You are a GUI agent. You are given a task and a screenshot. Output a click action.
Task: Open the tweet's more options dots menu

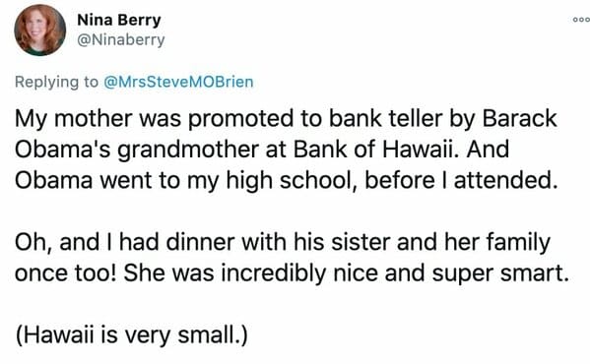(x=581, y=20)
